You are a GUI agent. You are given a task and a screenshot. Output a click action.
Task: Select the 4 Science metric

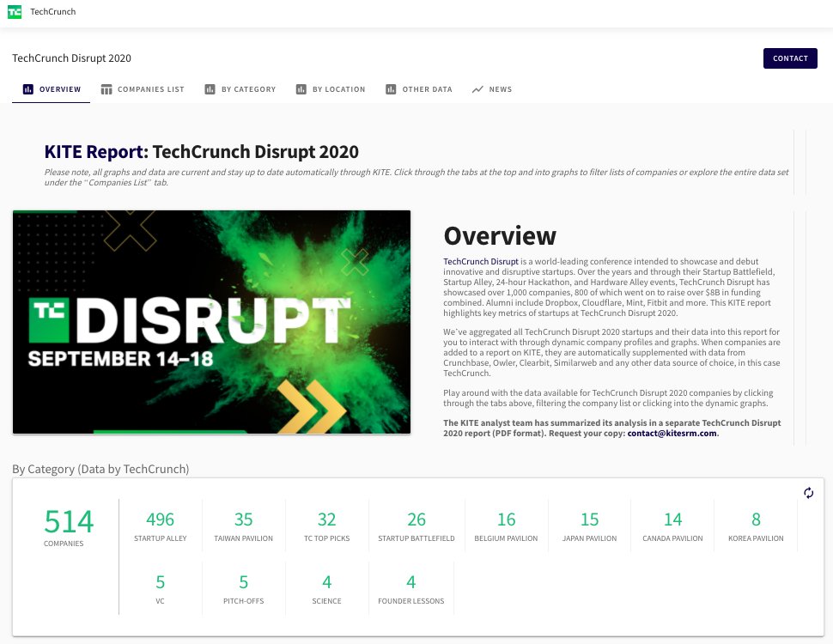point(326,589)
